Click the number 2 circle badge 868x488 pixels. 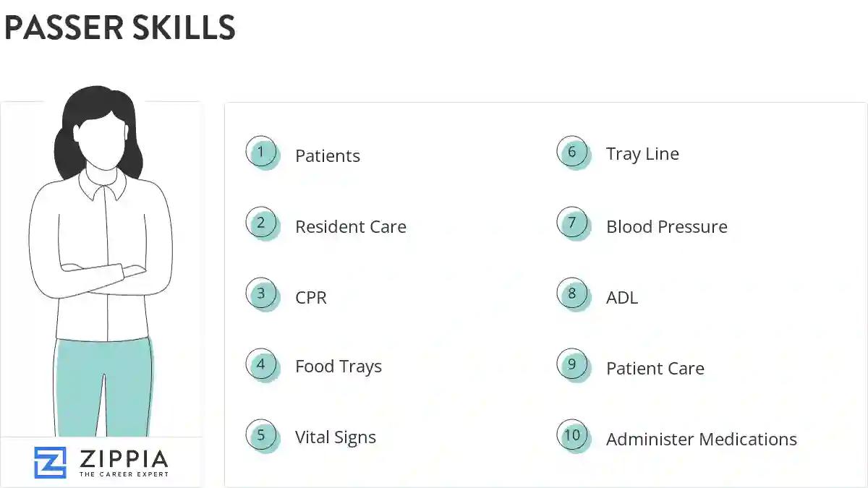(x=262, y=223)
